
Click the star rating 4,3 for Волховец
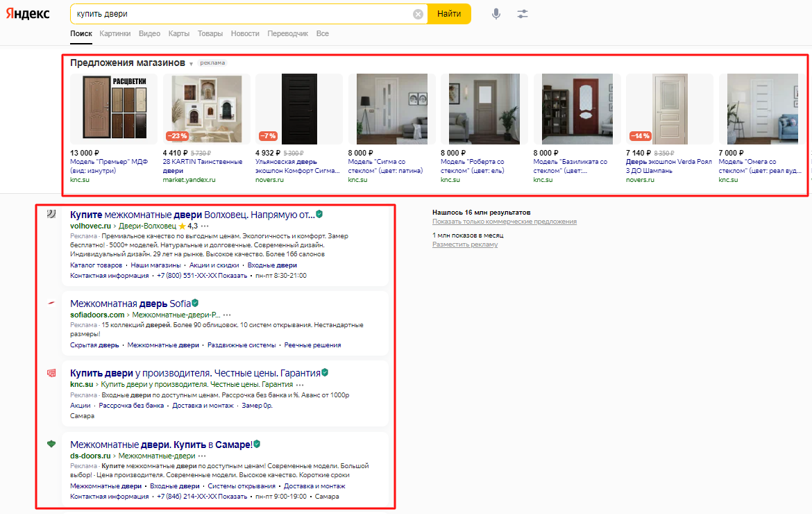(188, 226)
